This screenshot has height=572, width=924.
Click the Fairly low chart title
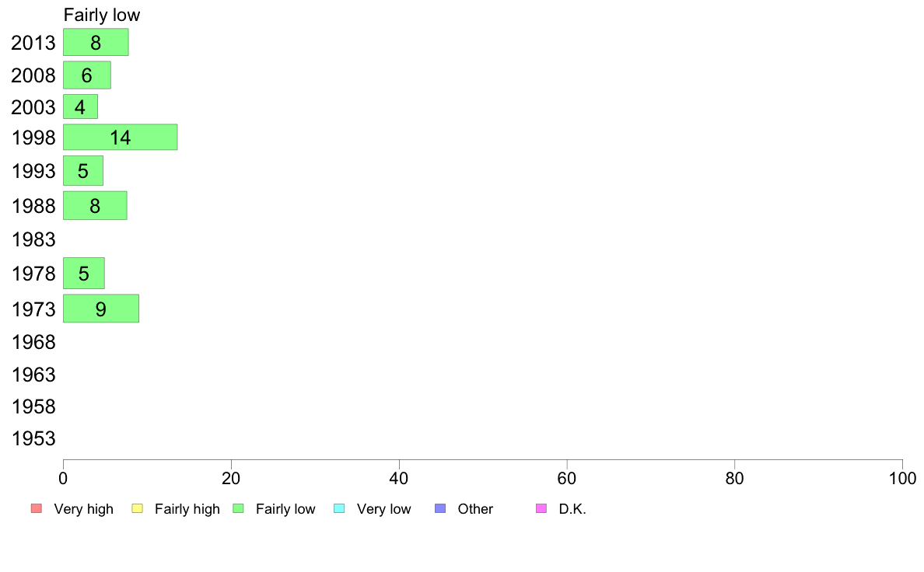pos(102,15)
